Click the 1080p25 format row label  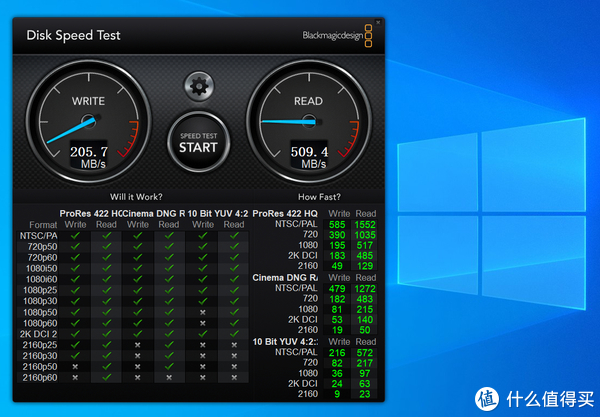40,290
